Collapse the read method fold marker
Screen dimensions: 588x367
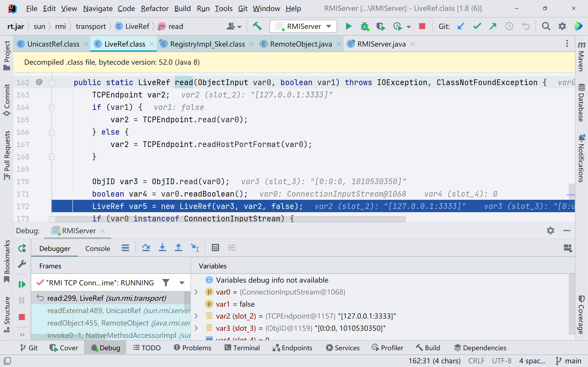51,83
